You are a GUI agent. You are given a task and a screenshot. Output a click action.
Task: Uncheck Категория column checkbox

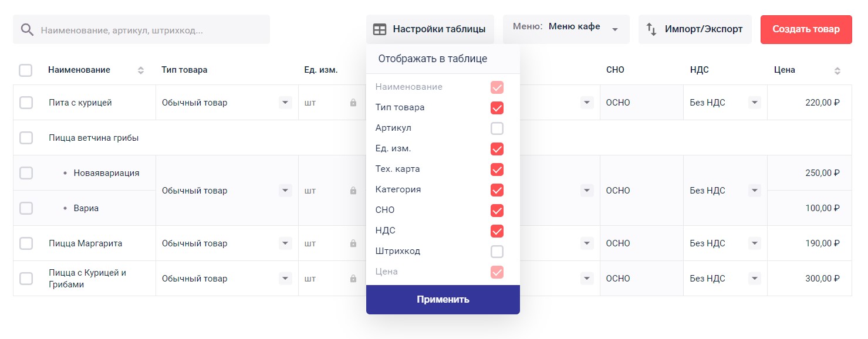(x=497, y=190)
